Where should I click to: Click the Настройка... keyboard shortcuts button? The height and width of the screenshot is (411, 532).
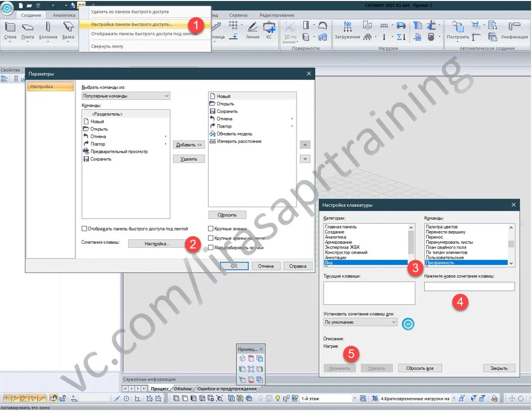tap(157, 243)
